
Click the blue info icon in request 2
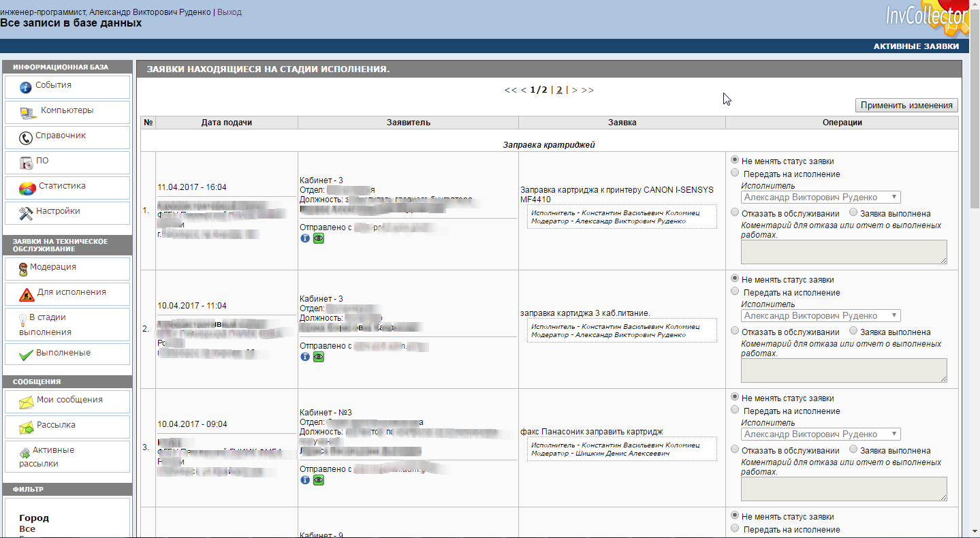(305, 357)
